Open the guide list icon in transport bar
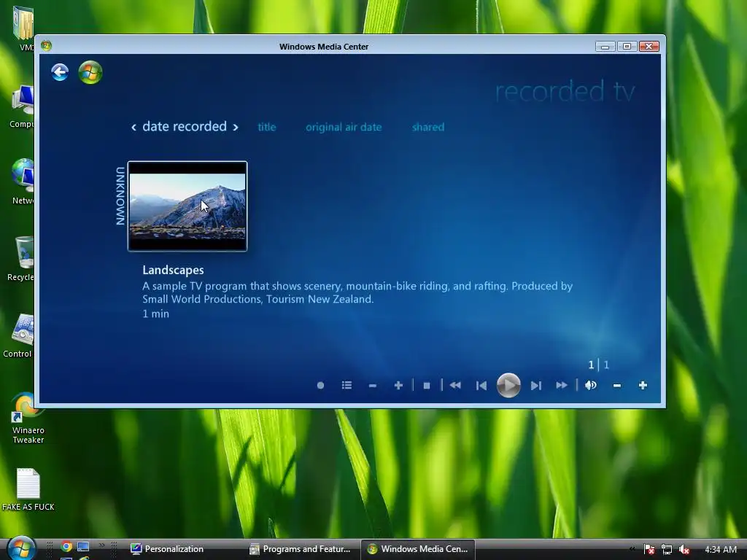Image resolution: width=747 pixels, height=560 pixels. pyautogui.click(x=347, y=385)
